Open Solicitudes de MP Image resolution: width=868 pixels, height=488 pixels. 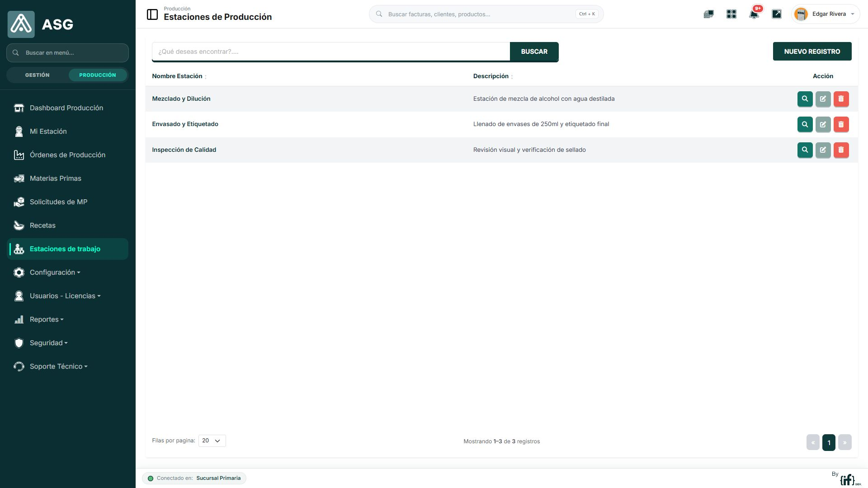tap(68, 202)
